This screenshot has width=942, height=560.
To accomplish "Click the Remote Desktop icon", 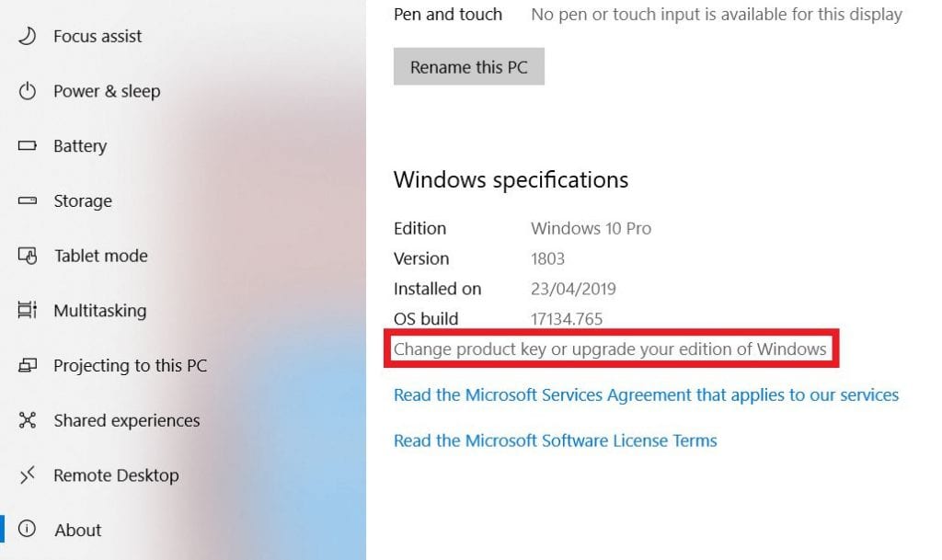I will coord(28,475).
